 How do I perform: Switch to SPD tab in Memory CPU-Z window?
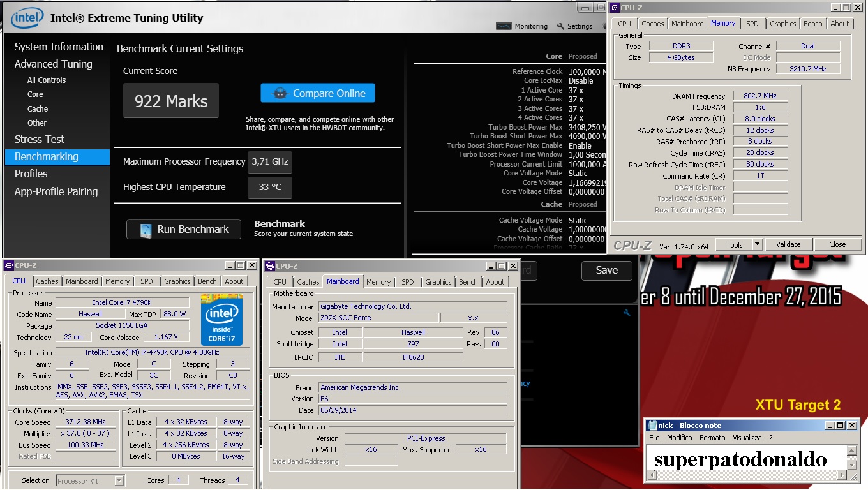pyautogui.click(x=752, y=24)
